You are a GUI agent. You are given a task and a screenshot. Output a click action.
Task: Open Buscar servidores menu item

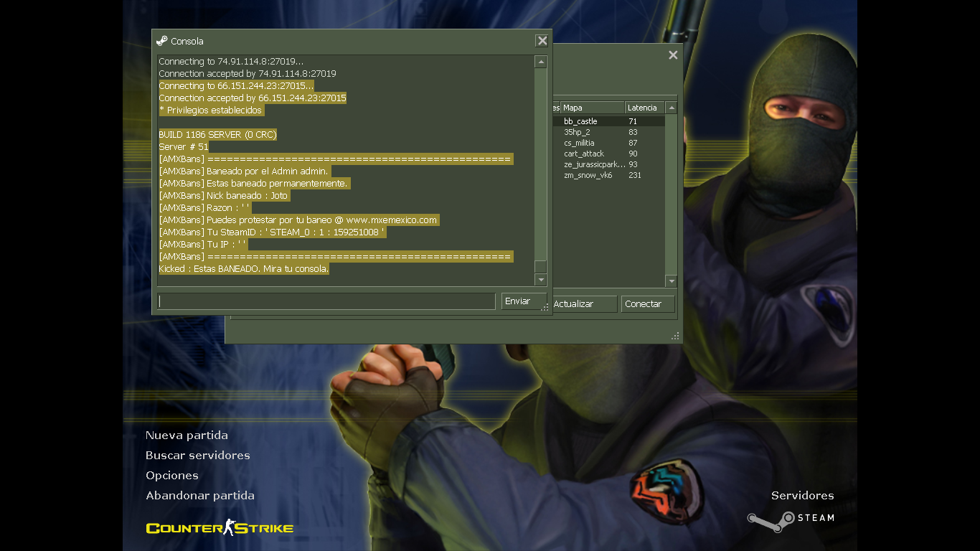click(x=198, y=456)
